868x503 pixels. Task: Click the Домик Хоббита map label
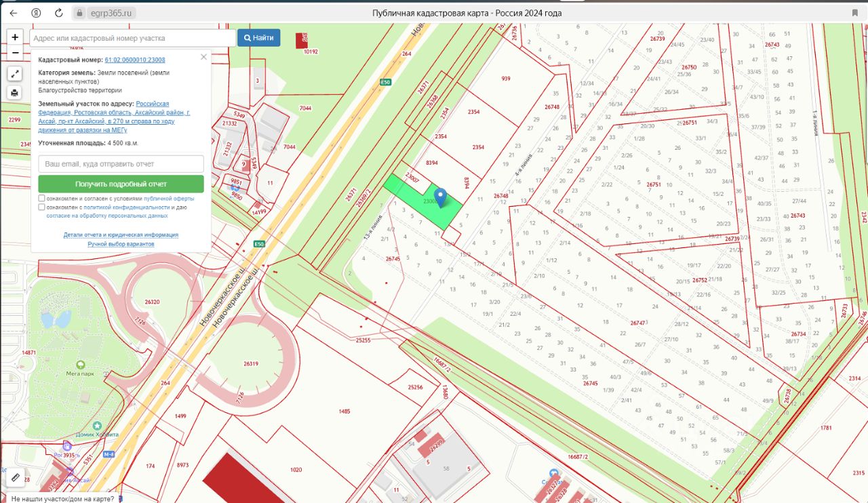tap(97, 433)
